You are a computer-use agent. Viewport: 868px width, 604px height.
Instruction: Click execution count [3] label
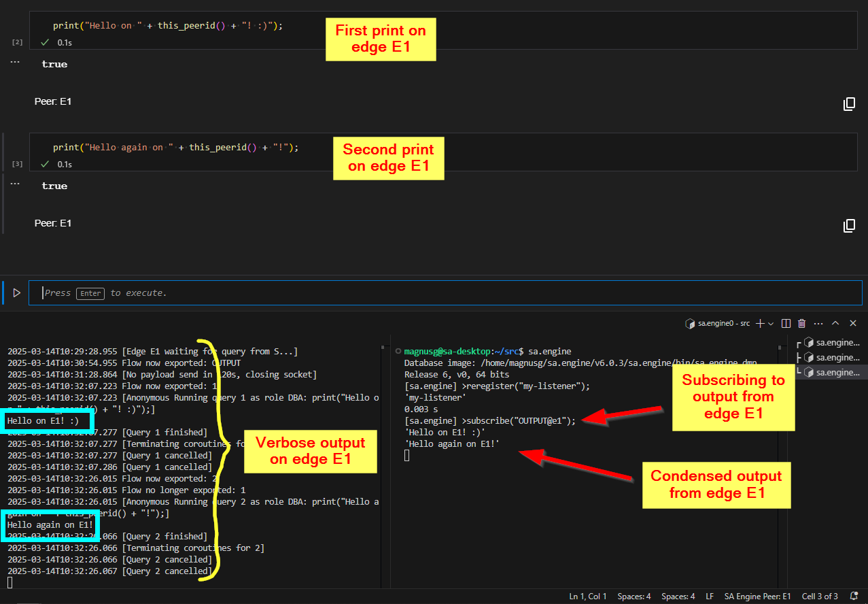point(18,164)
